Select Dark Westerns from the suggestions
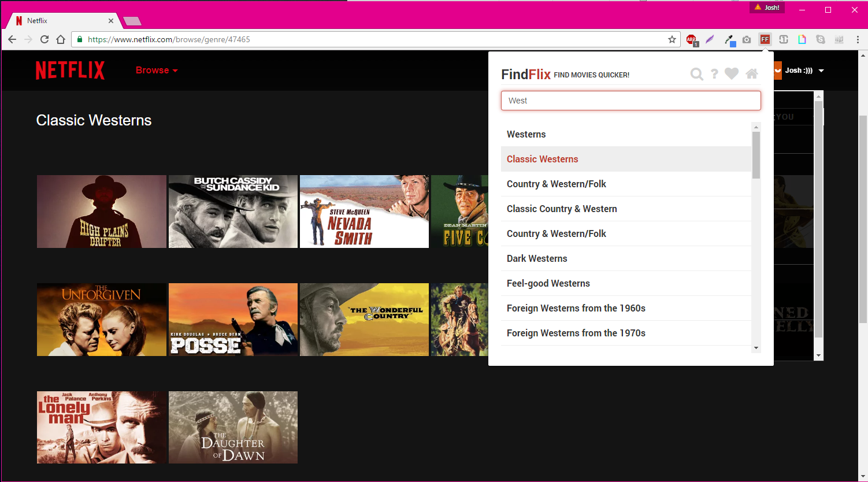This screenshot has height=482, width=868. [x=536, y=258]
